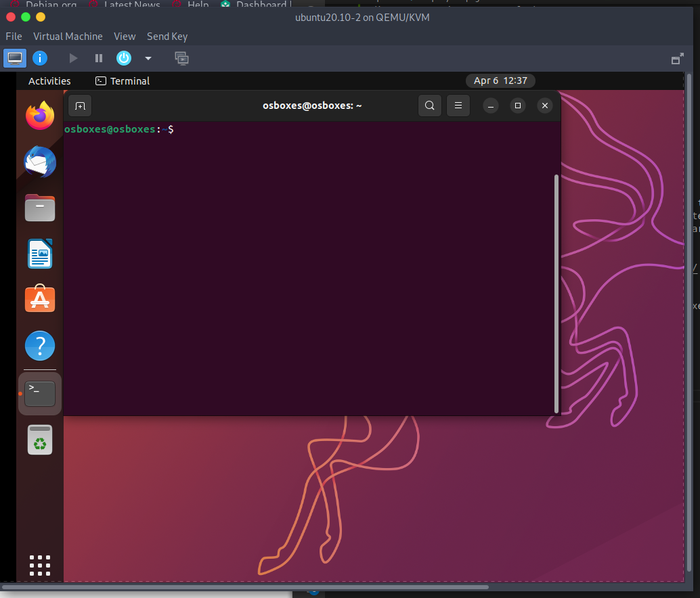This screenshot has height=598, width=700.
Task: Open Ubuntu Software from the dock
Action: tap(40, 298)
